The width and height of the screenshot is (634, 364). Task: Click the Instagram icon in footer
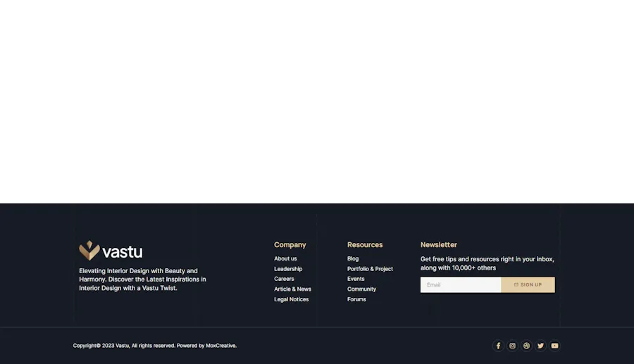click(x=512, y=346)
